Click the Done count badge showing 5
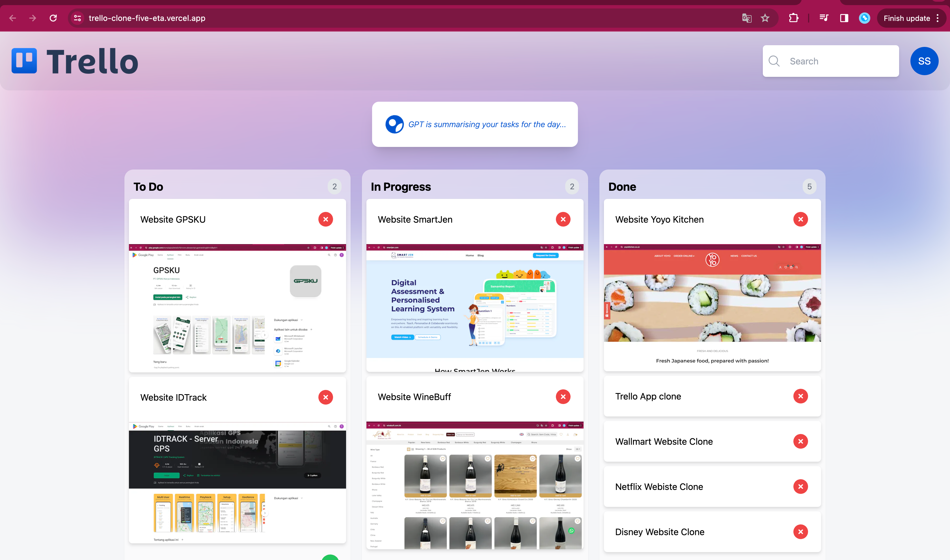950x560 pixels. (809, 186)
